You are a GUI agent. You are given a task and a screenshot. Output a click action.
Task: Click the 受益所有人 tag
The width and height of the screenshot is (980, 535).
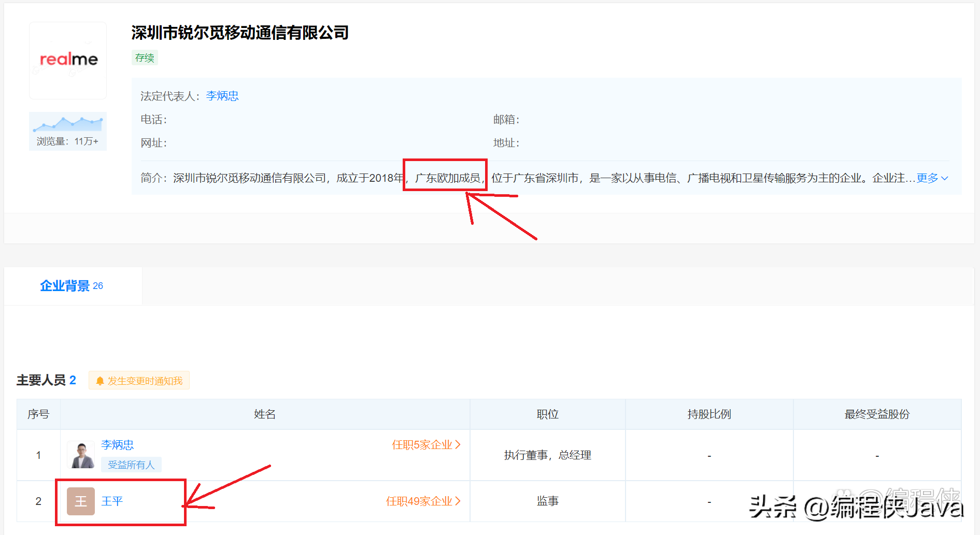[131, 465]
